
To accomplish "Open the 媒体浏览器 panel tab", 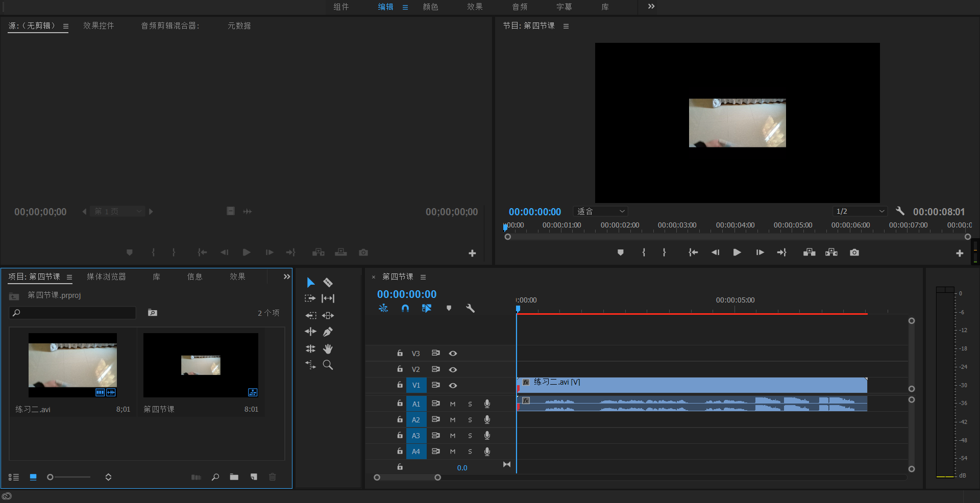I will click(x=106, y=276).
